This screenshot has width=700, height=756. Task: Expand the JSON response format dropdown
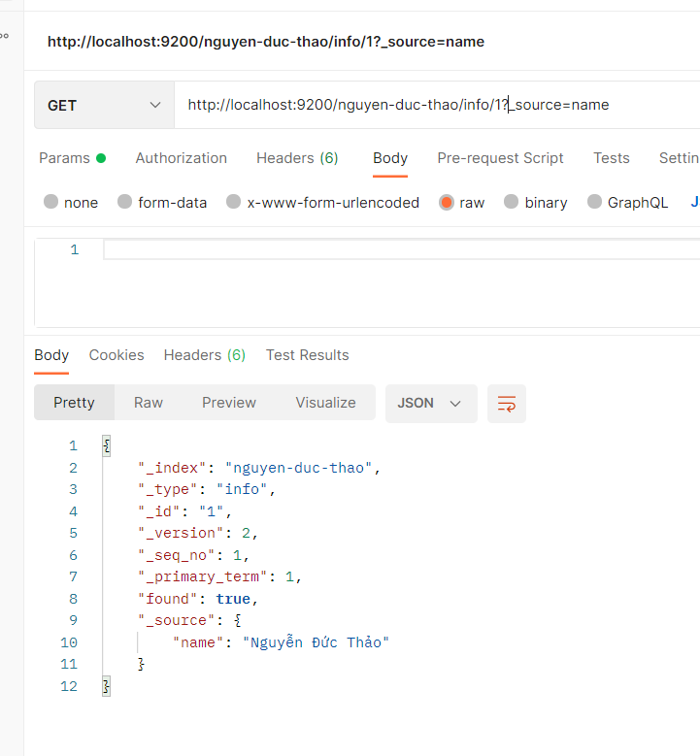click(x=430, y=404)
